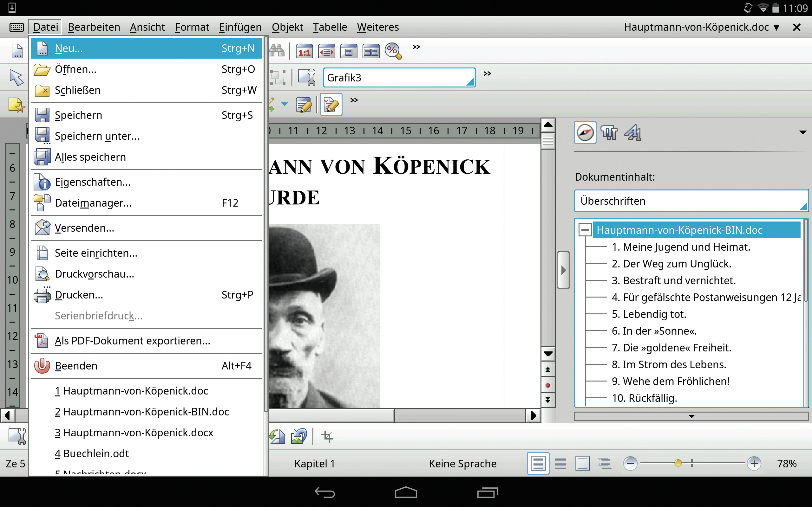Screen dimensions: 812x507
Task: Click the crop tool icon
Action: pyautogui.click(x=327, y=436)
